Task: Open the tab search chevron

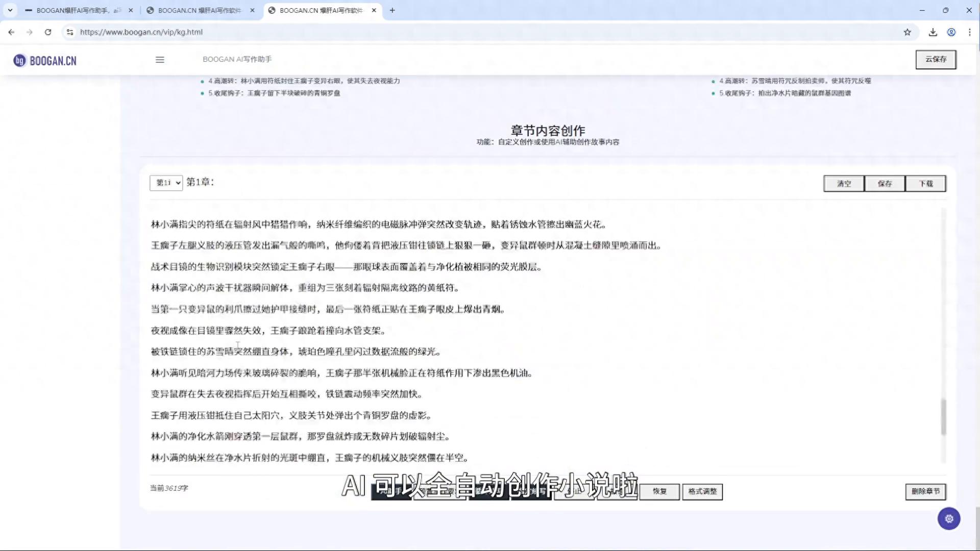Action: click(x=9, y=10)
